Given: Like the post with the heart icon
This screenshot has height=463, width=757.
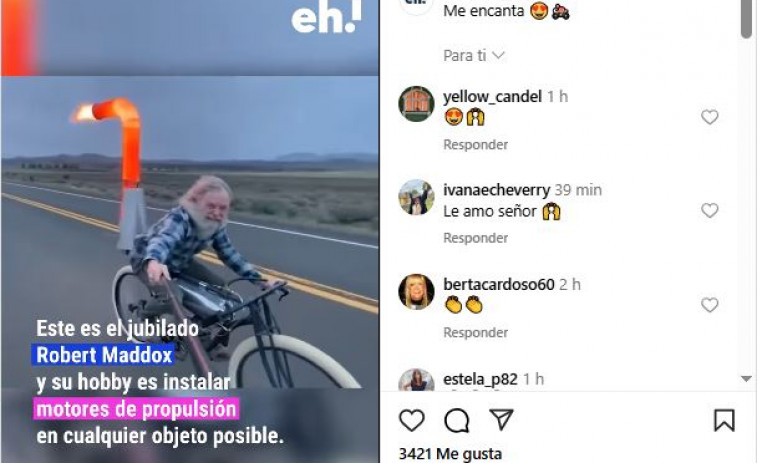Looking at the screenshot, I should click(x=412, y=421).
